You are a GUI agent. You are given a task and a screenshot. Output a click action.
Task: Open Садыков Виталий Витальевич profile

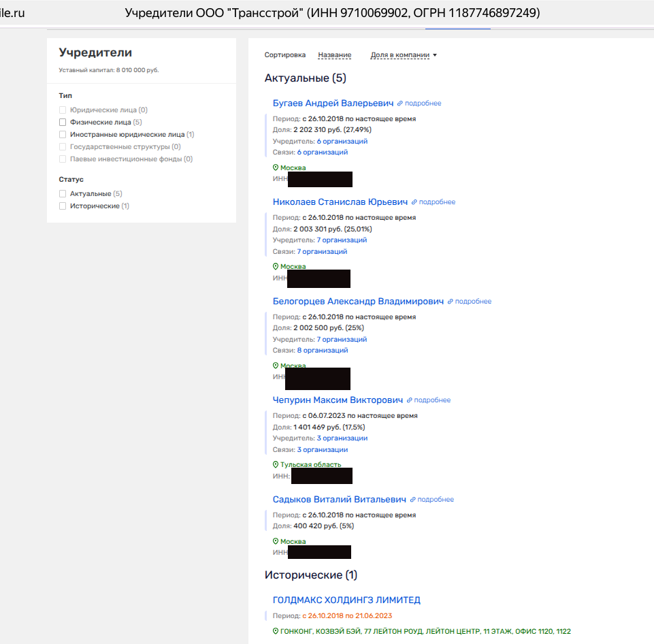click(x=339, y=500)
